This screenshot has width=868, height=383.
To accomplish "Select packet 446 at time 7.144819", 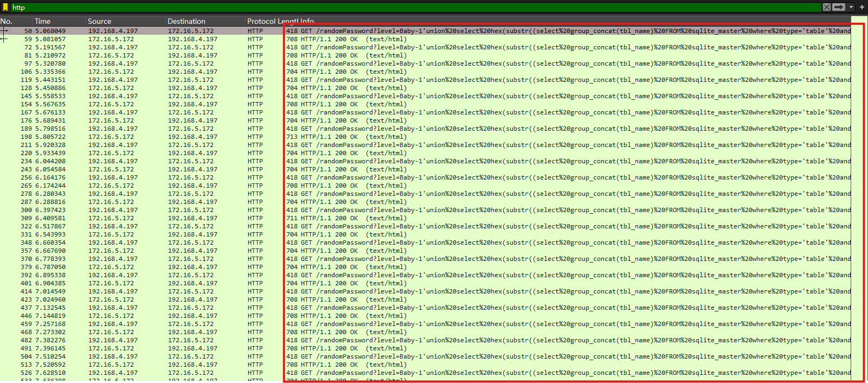I will [426, 316].
